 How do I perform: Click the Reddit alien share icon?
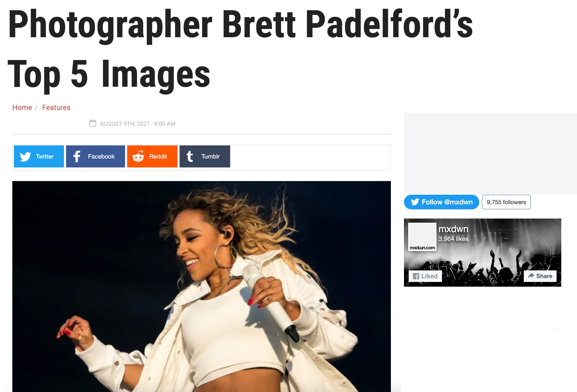pyautogui.click(x=138, y=156)
